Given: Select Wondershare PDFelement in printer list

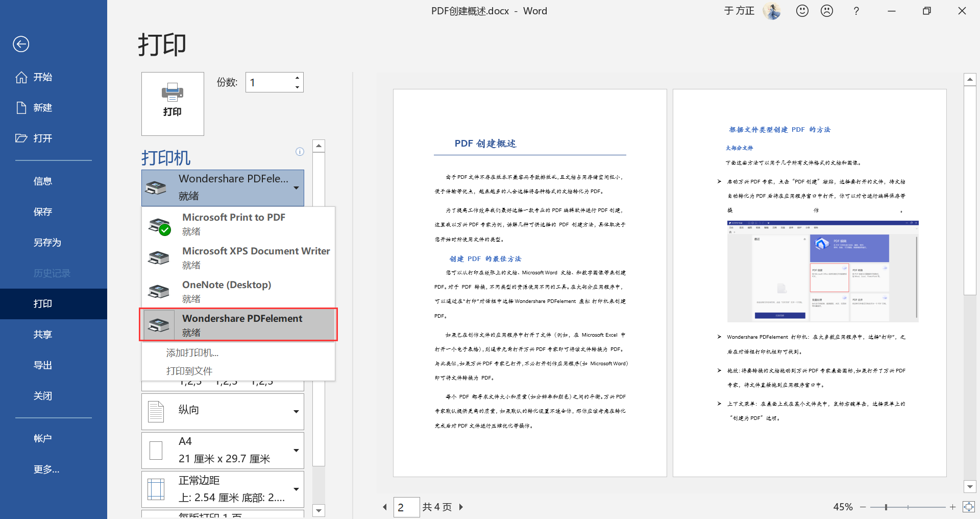Looking at the screenshot, I should (238, 325).
